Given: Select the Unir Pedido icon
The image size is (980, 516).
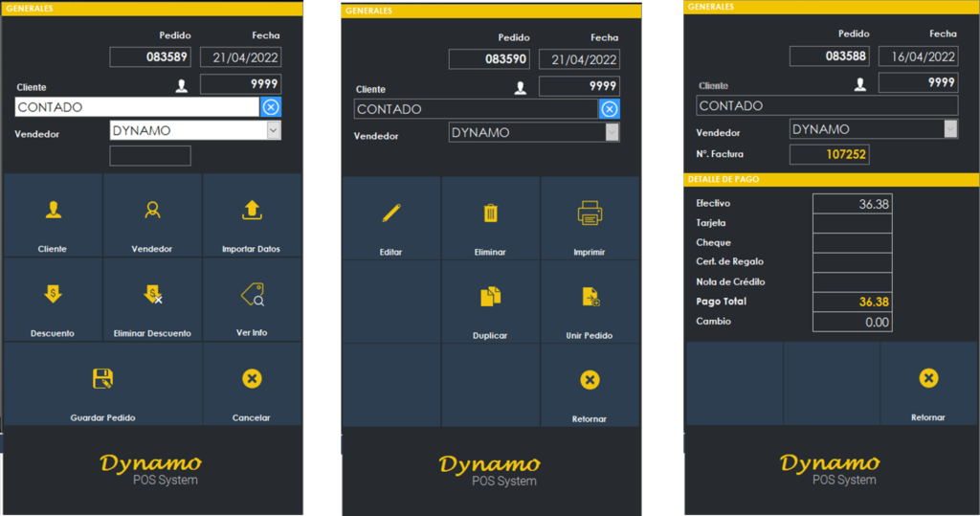Looking at the screenshot, I should 590,297.
